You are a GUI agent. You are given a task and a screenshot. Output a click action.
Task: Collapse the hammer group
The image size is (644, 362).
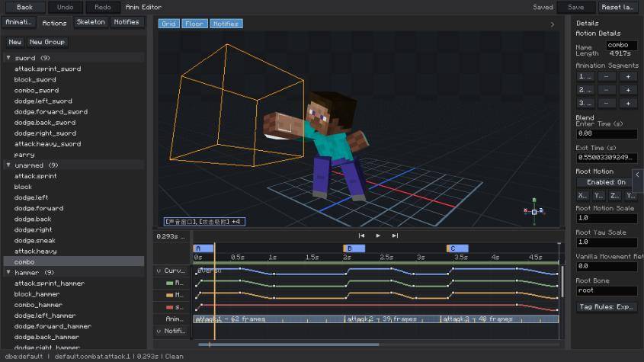(x=8, y=272)
